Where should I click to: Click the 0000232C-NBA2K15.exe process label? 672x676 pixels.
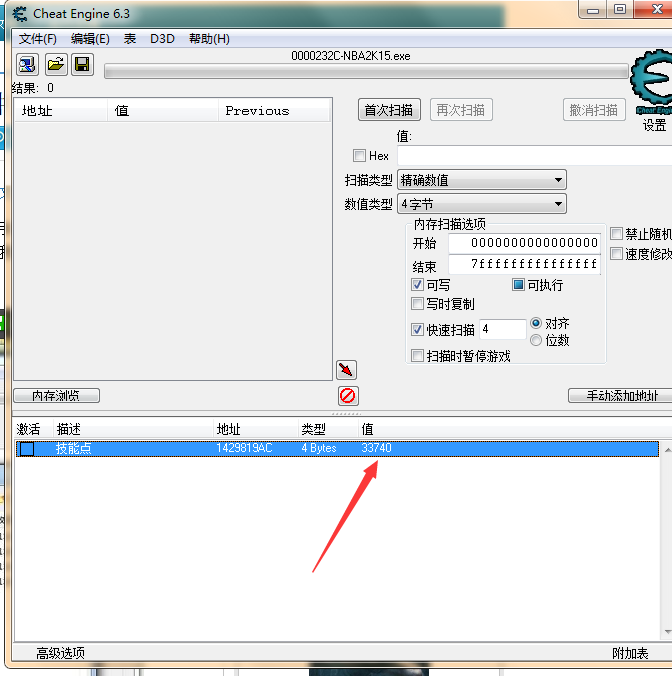[350, 56]
